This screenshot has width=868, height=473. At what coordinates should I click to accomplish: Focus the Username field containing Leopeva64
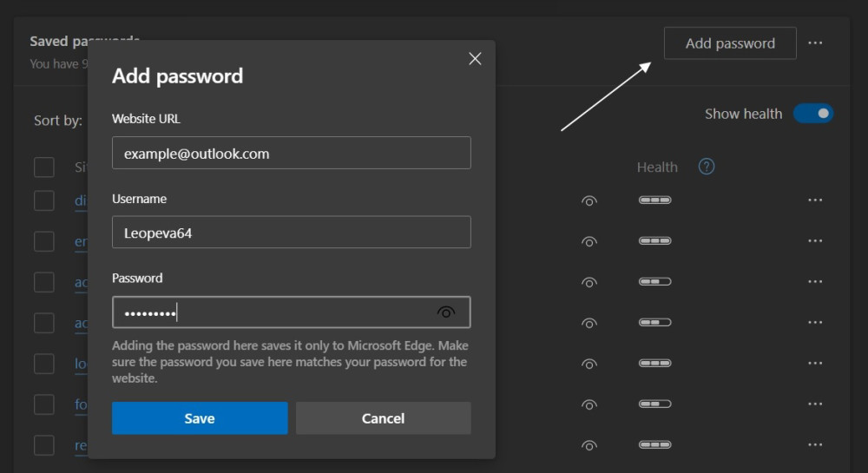(291, 233)
